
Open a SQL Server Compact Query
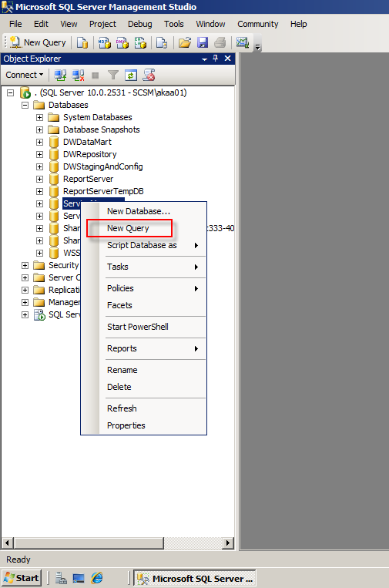tap(162, 42)
